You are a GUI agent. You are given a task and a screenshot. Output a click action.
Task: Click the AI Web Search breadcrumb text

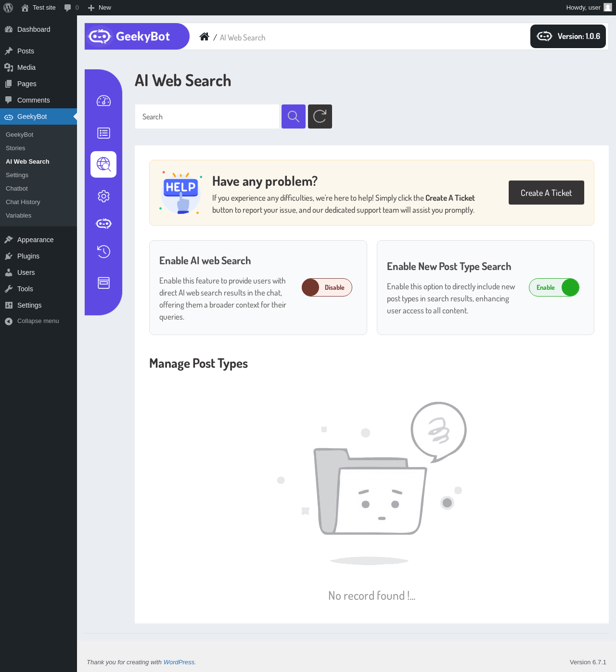point(243,38)
